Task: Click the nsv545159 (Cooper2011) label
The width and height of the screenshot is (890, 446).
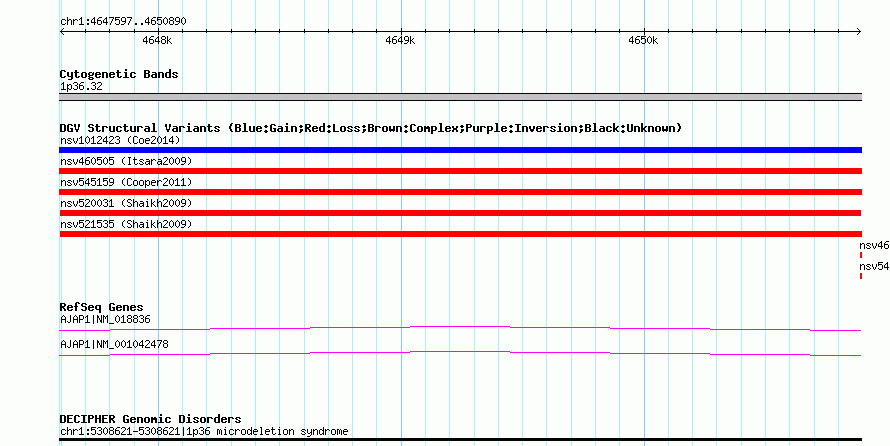Action: 126,182
